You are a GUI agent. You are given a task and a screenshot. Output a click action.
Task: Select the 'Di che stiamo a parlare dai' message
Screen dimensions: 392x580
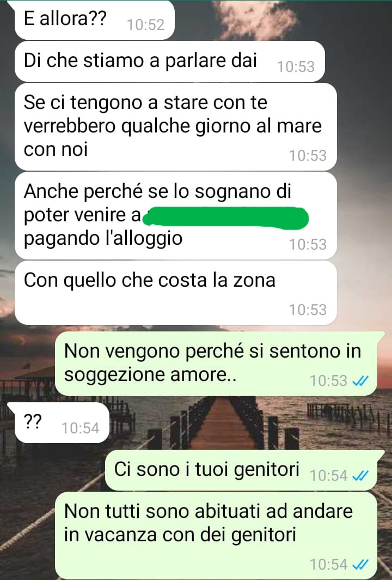coord(169,62)
